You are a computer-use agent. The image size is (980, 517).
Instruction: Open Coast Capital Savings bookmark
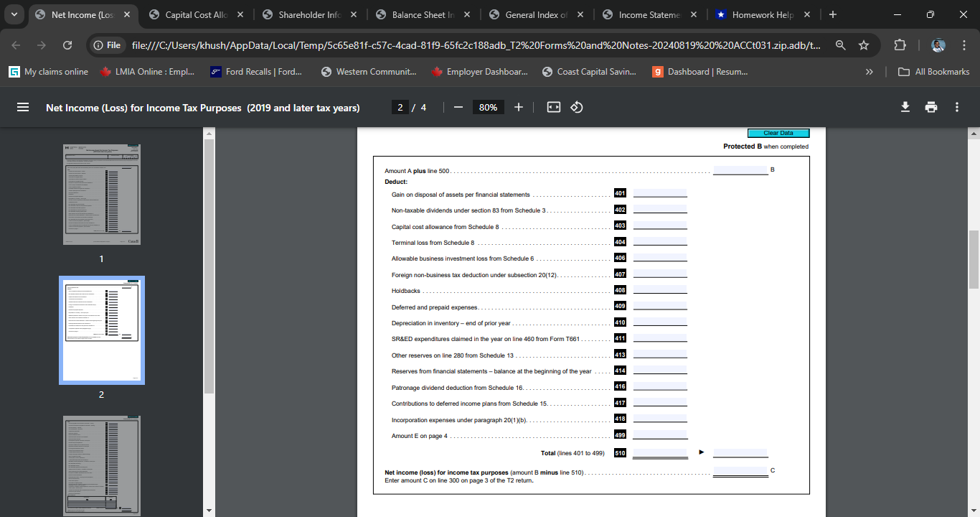pyautogui.click(x=590, y=72)
